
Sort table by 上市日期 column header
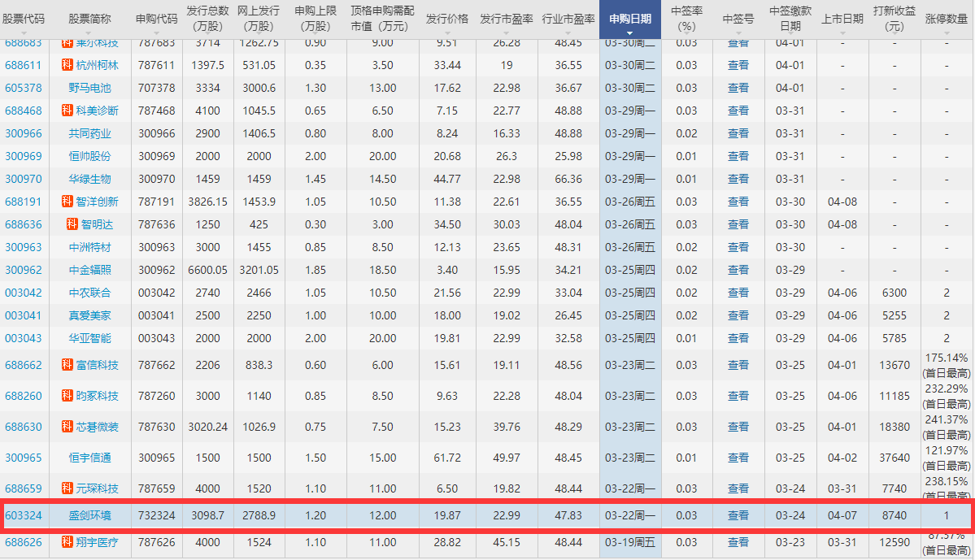coord(842,20)
